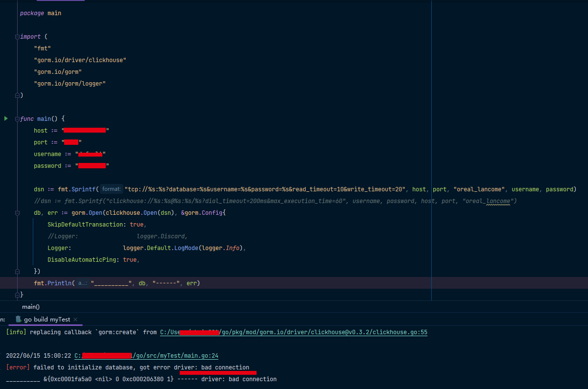Place cursor on the "gorm.io/driver/clickhouse" import
588x389 pixels.
pos(80,60)
